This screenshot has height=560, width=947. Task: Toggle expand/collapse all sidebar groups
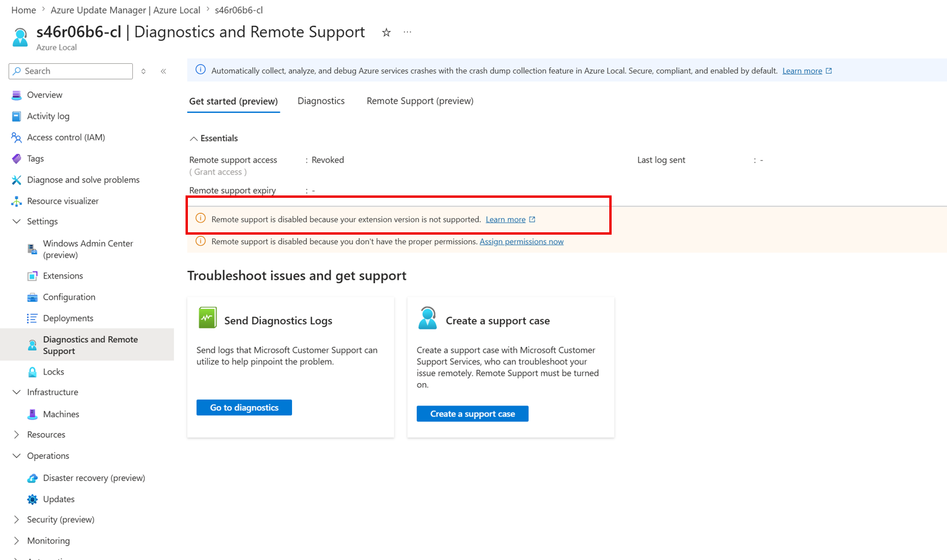pos(143,71)
